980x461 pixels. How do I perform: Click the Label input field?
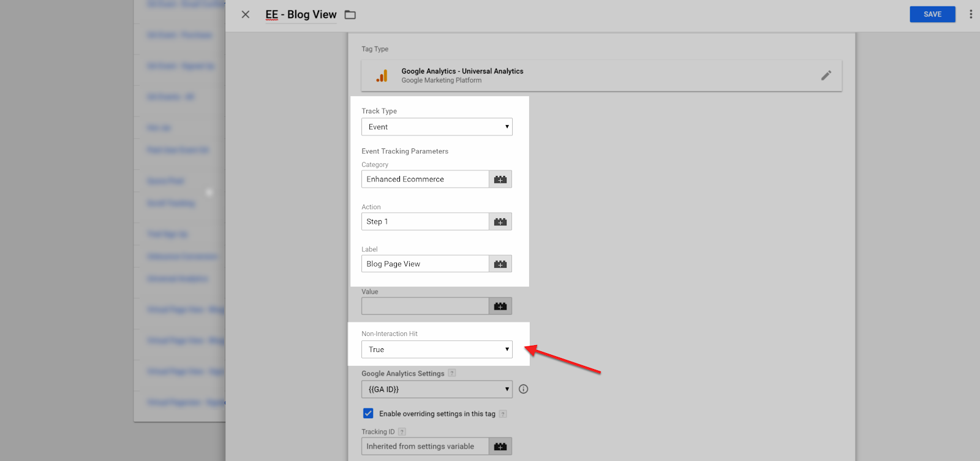[x=425, y=264]
